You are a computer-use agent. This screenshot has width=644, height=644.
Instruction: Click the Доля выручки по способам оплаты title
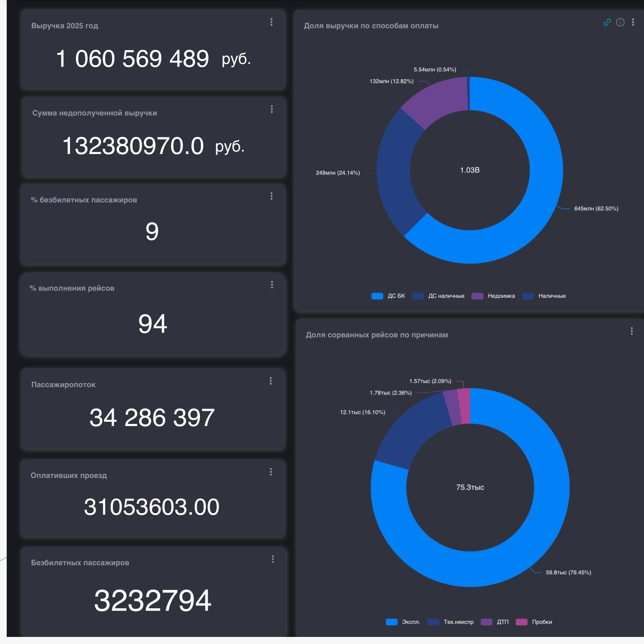pos(371,26)
